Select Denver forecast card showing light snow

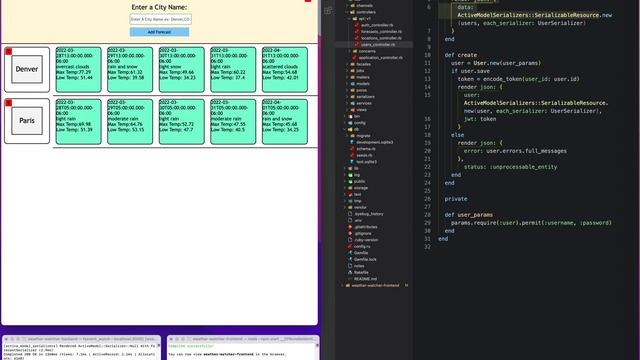182,69
